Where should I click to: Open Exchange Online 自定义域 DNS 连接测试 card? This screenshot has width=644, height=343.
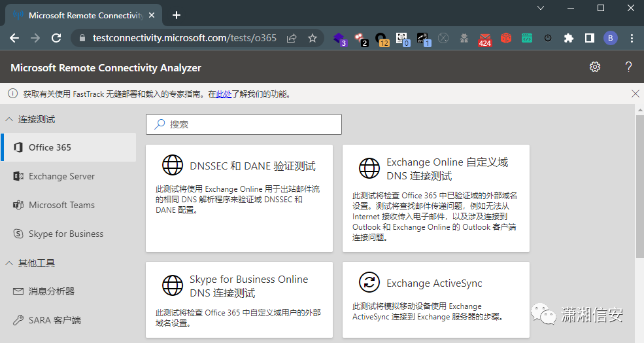point(436,198)
